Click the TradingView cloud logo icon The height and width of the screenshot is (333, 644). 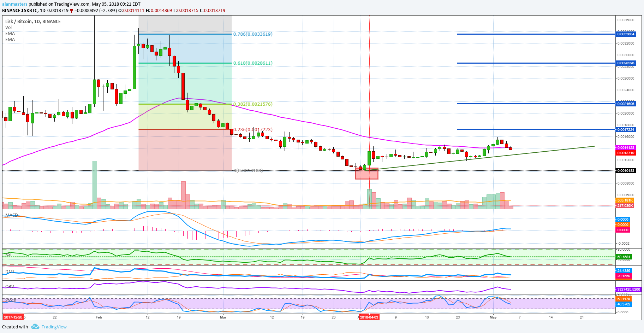(x=35, y=327)
